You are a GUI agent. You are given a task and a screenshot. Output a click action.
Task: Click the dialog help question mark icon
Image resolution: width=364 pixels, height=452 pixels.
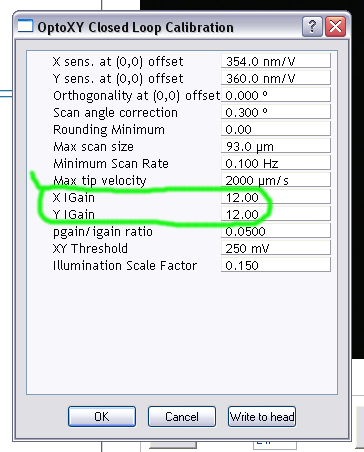[312, 26]
